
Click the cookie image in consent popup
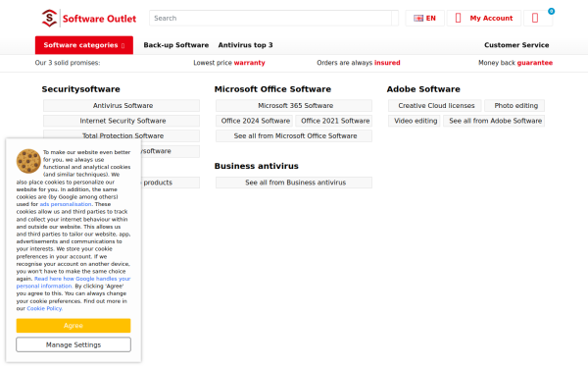(28, 161)
